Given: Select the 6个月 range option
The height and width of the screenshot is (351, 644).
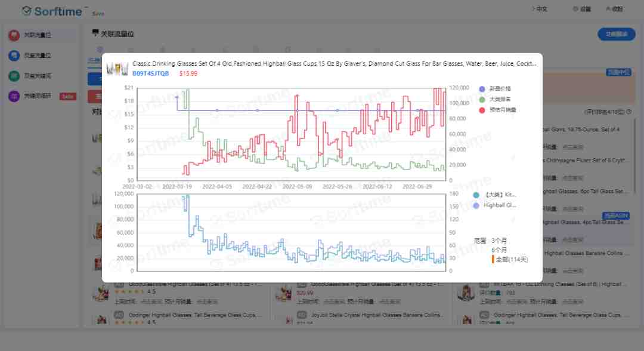Looking at the screenshot, I should click(499, 250).
